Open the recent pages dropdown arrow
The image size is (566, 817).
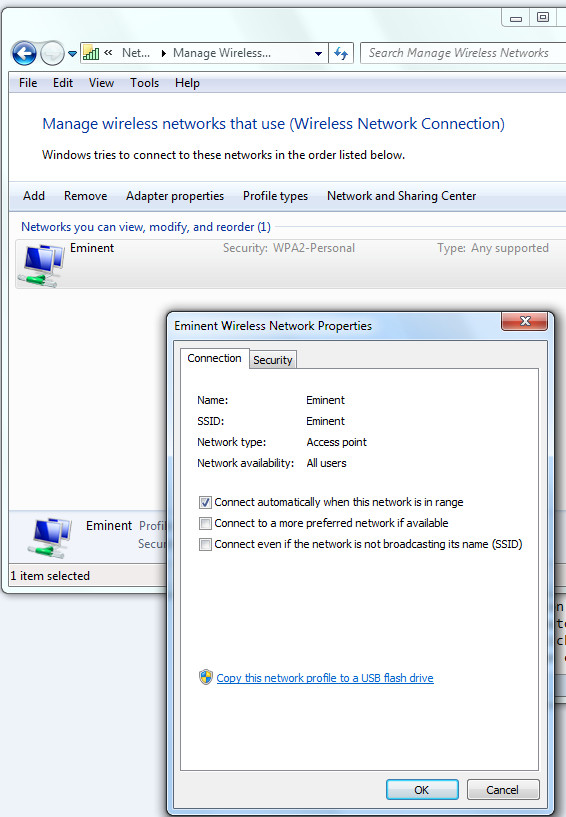point(72,54)
